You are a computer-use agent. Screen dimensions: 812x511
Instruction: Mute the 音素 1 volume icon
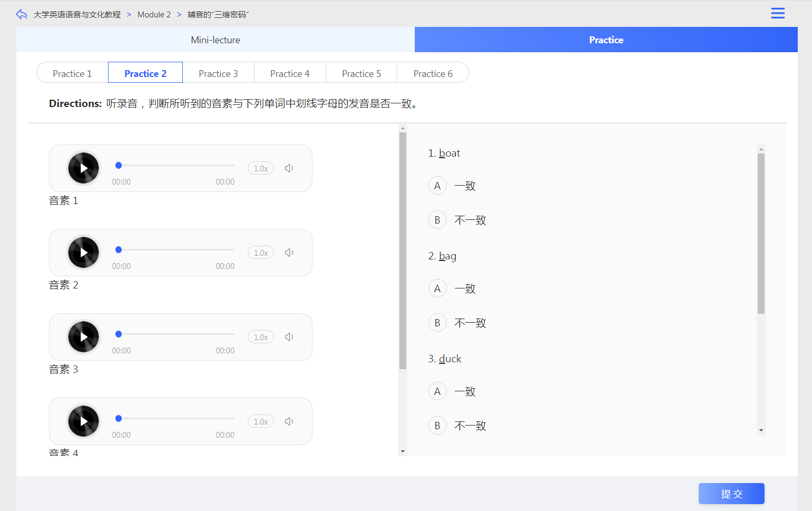(x=289, y=168)
